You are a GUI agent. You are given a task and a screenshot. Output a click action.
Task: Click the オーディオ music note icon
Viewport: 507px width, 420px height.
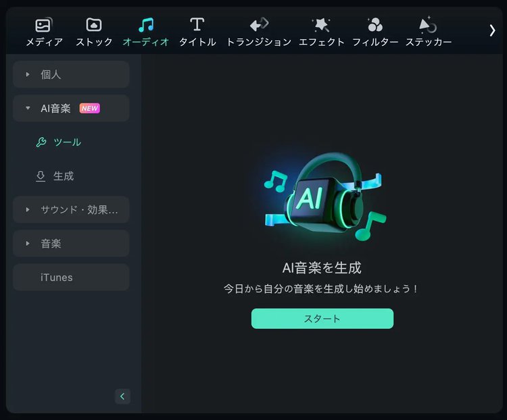click(x=145, y=26)
